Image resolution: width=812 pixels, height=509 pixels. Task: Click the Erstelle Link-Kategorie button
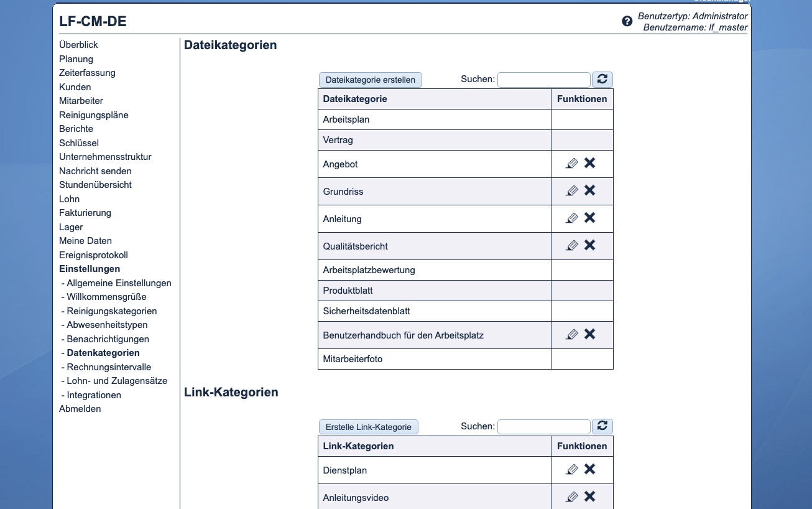pos(368,427)
